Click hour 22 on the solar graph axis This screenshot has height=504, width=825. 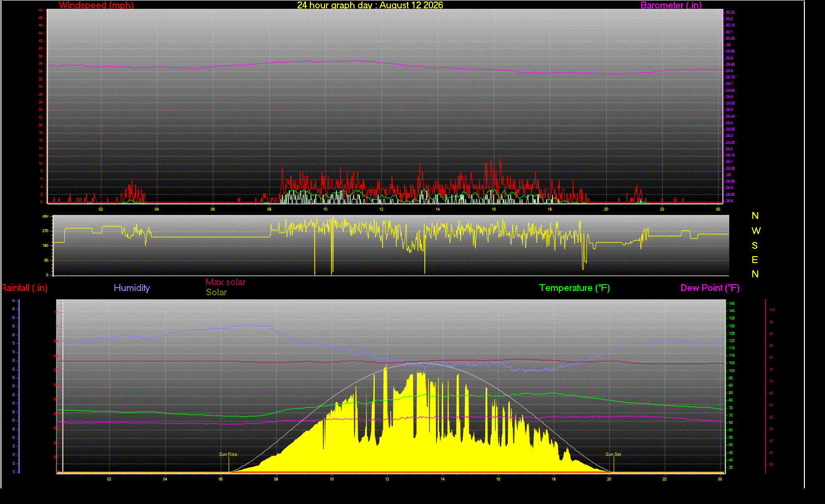pos(664,479)
